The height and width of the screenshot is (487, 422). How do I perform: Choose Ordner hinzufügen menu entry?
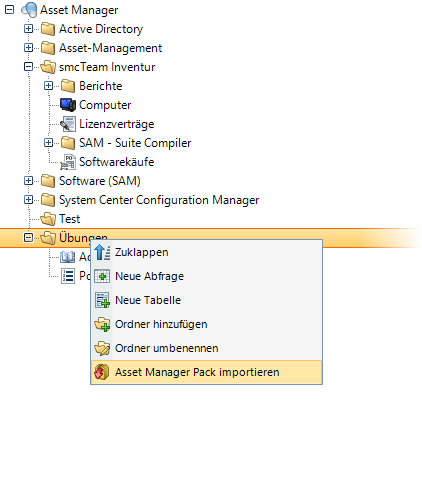(x=206, y=324)
